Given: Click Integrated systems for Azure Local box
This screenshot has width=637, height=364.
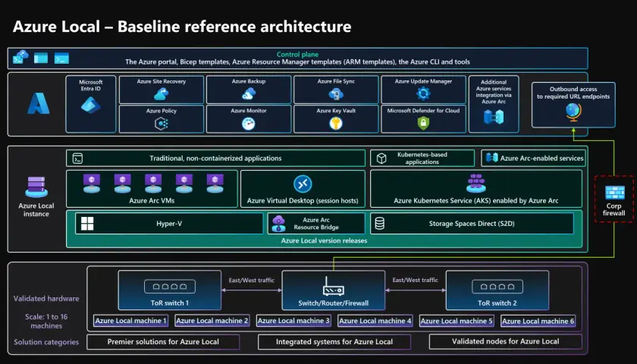Looking at the screenshot, I should pyautogui.click(x=334, y=342).
